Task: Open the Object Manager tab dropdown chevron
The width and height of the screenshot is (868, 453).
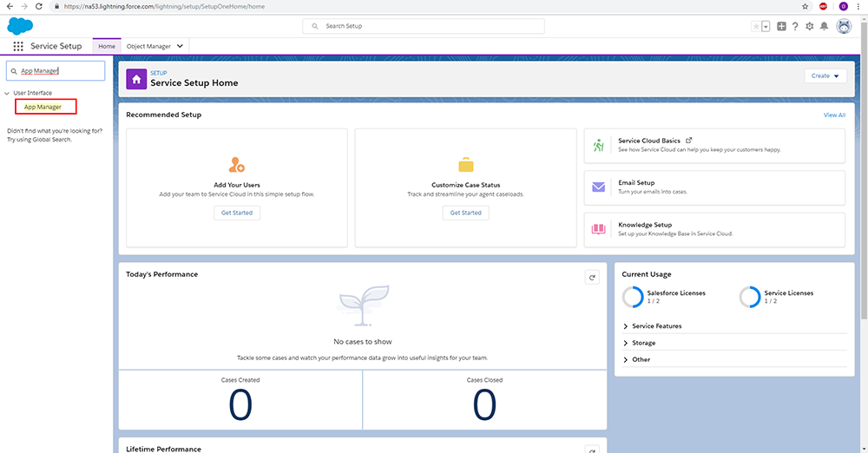Action: (x=180, y=47)
